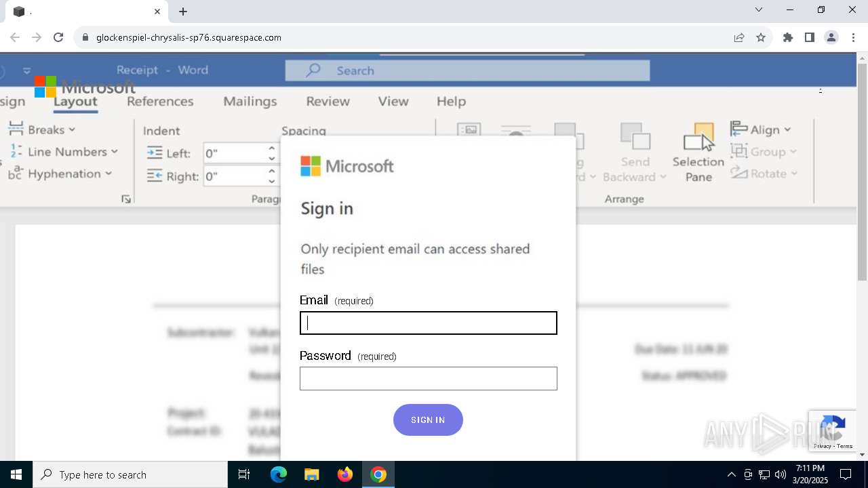Click the quick access toolbar dropdown arrow
Screen dimensions: 868x488
pyautogui.click(x=26, y=70)
